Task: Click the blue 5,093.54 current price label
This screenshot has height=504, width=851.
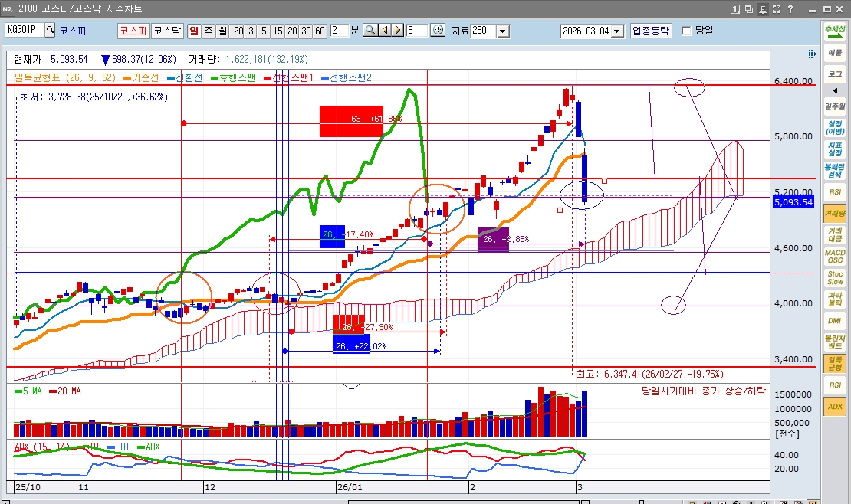Action: pyautogui.click(x=793, y=201)
